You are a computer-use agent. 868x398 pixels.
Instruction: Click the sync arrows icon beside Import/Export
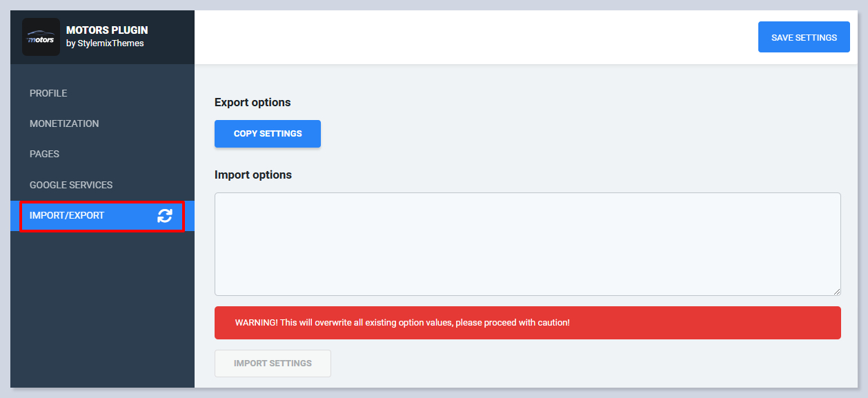(x=165, y=216)
